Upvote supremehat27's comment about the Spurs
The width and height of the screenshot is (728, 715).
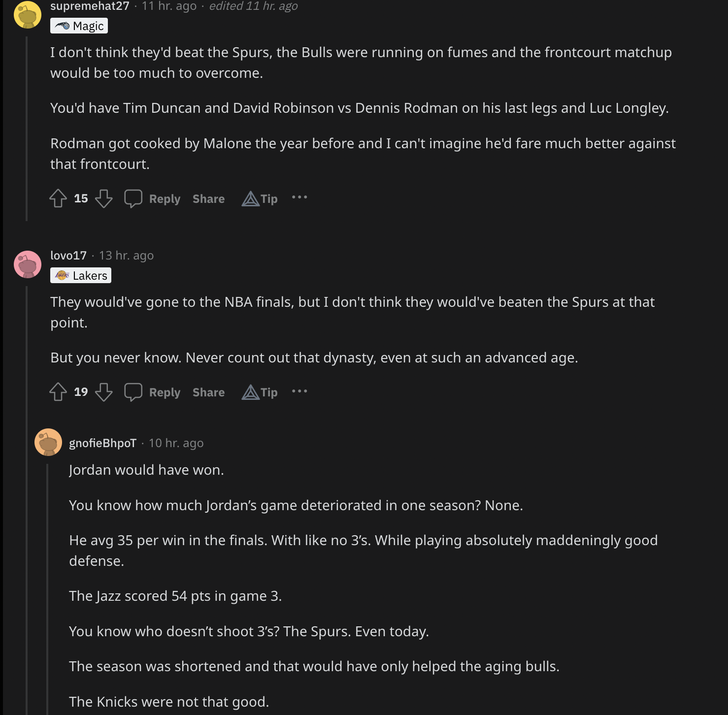tap(58, 198)
